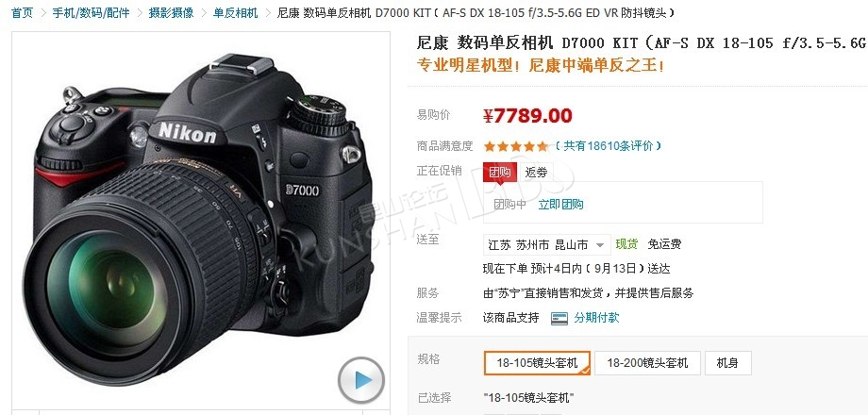868x415 pixels.
Task: Click the dropdown arrow next to 昆山市
Action: pyautogui.click(x=599, y=244)
